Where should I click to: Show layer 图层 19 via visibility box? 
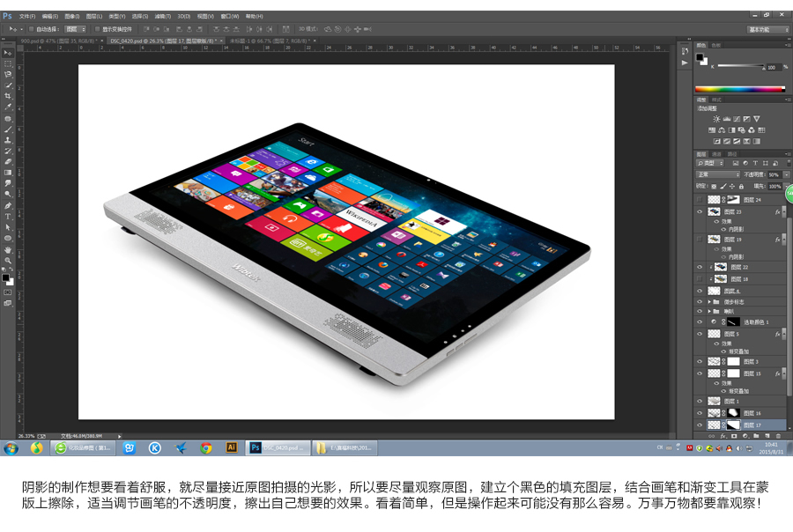coord(700,240)
